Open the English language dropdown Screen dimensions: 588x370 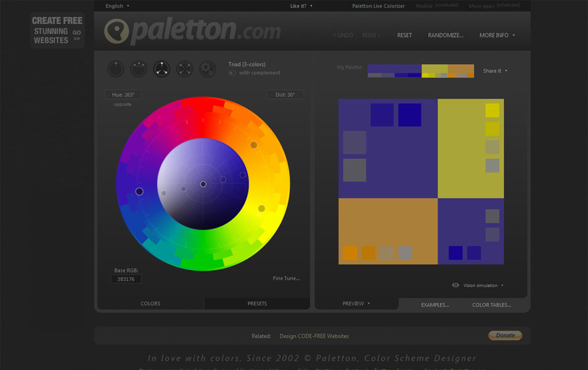(117, 6)
